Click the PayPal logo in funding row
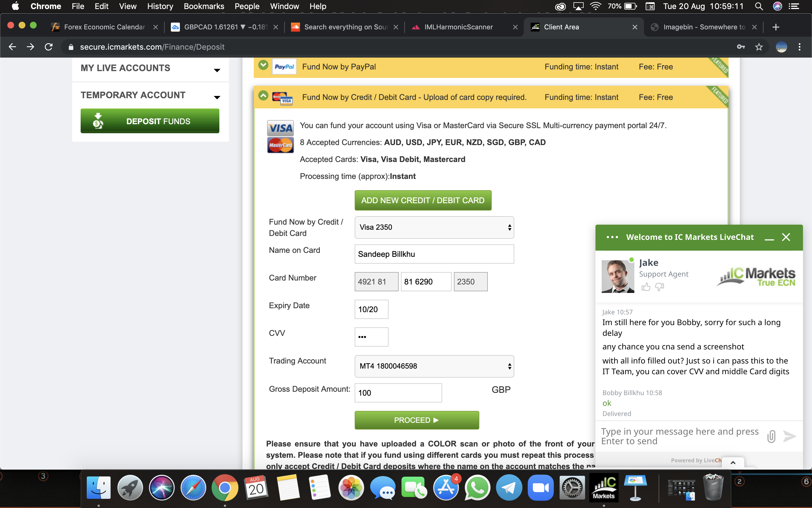Screen dimensions: 812x508 tap(284, 67)
